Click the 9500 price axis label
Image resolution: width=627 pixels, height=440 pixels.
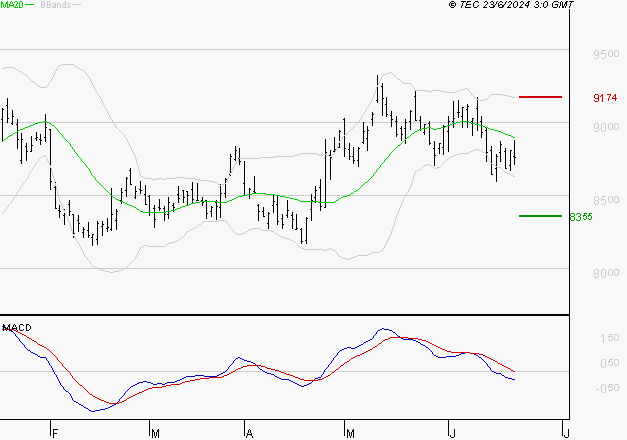click(606, 54)
